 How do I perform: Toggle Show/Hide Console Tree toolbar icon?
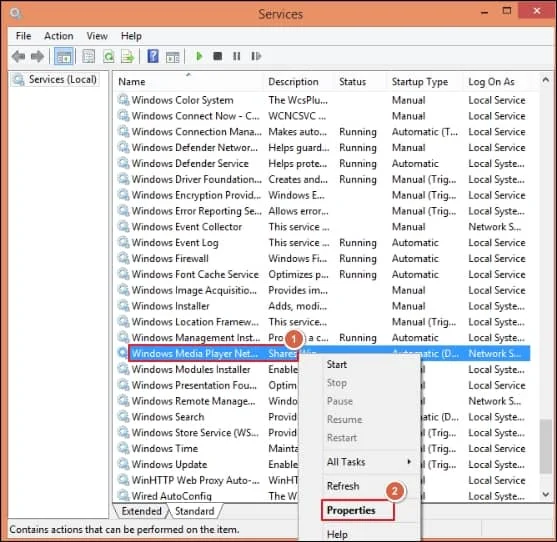(64, 56)
